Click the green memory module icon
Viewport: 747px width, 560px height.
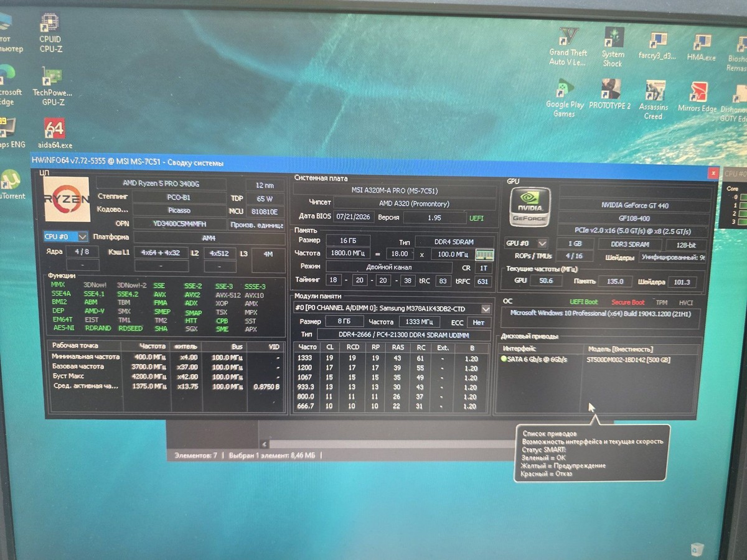pos(484,254)
